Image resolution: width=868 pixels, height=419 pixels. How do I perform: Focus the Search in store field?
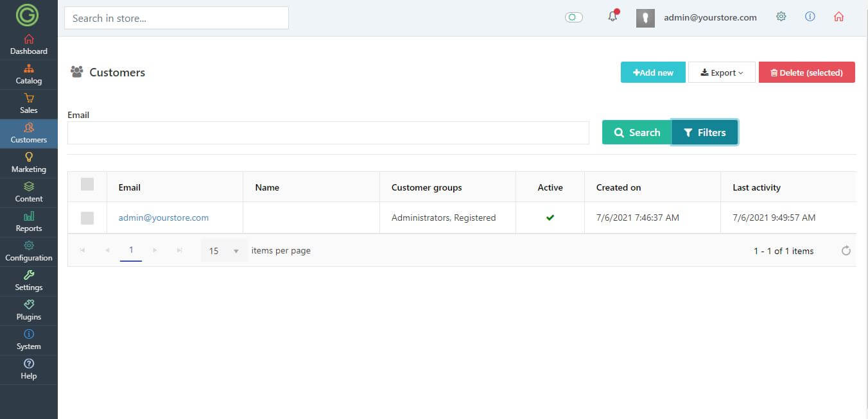pyautogui.click(x=177, y=18)
